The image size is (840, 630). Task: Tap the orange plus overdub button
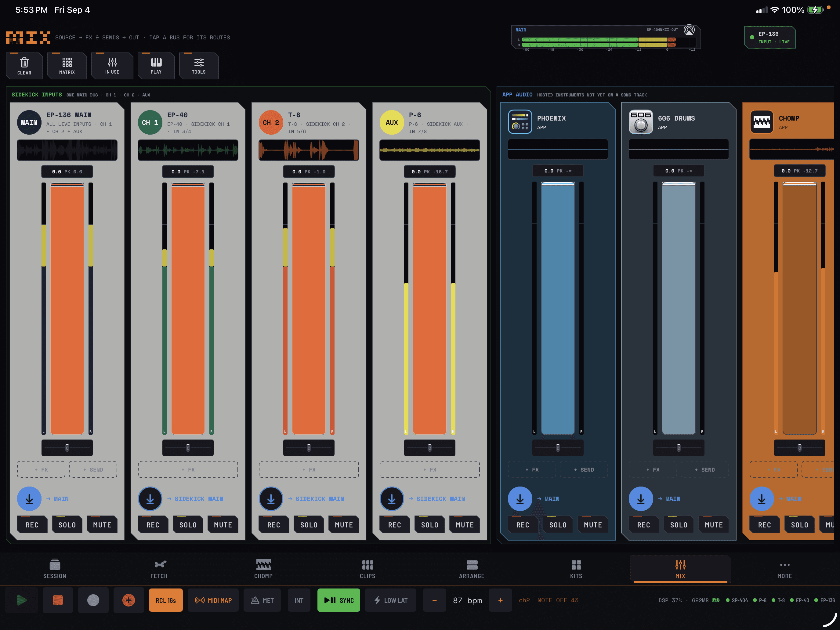point(129,600)
